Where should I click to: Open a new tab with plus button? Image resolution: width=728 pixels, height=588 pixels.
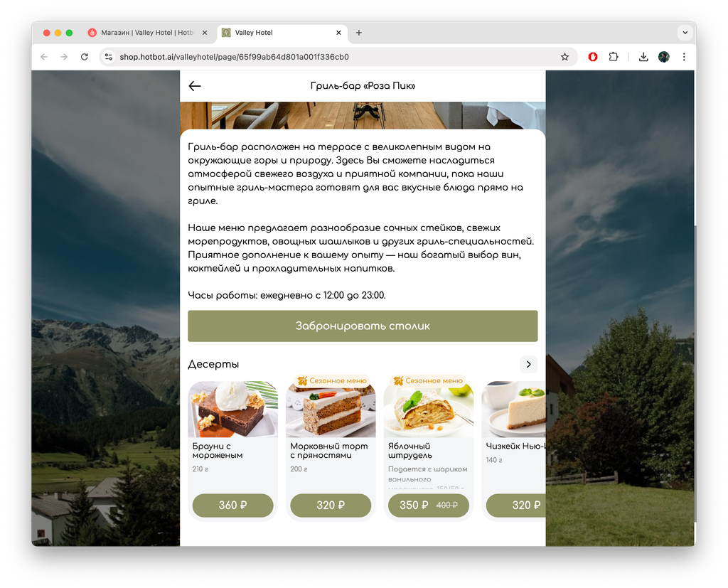(x=359, y=33)
